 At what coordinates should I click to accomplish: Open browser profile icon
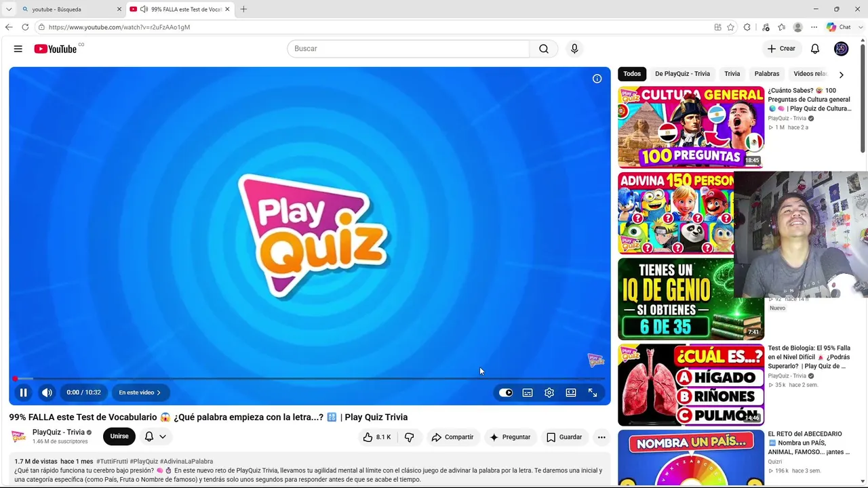(x=798, y=27)
